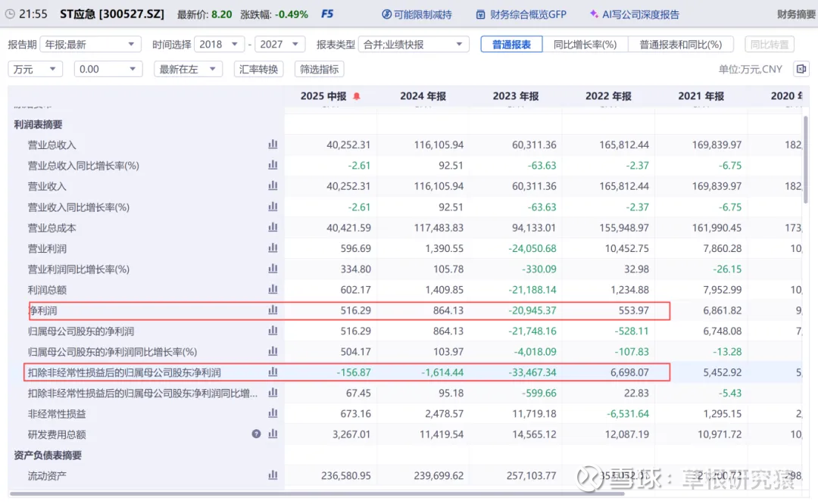Image resolution: width=818 pixels, height=504 pixels.
Task: Click the 汇率转换 button
Action: (x=258, y=69)
